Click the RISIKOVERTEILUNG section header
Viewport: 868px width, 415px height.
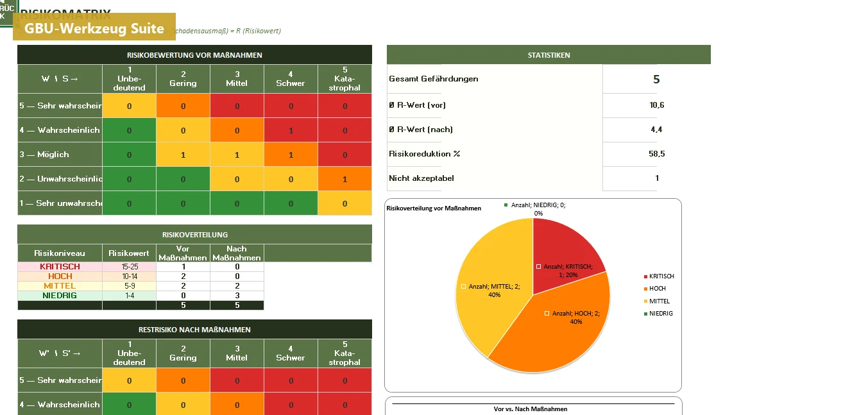pyautogui.click(x=194, y=235)
